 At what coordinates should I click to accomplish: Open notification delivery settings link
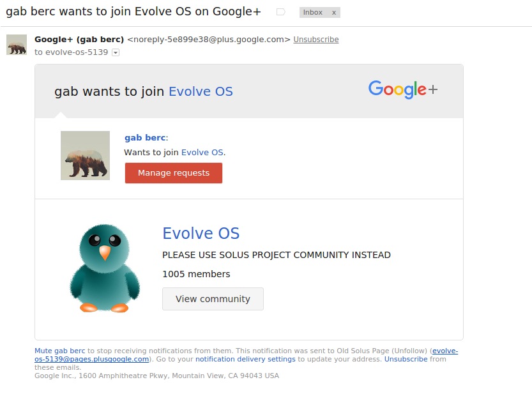(245, 359)
